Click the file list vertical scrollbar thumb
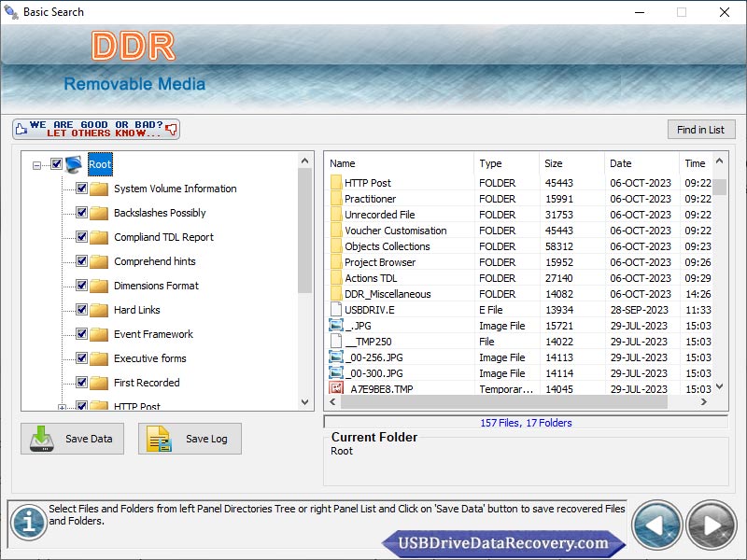The height and width of the screenshot is (560, 747). point(719,186)
